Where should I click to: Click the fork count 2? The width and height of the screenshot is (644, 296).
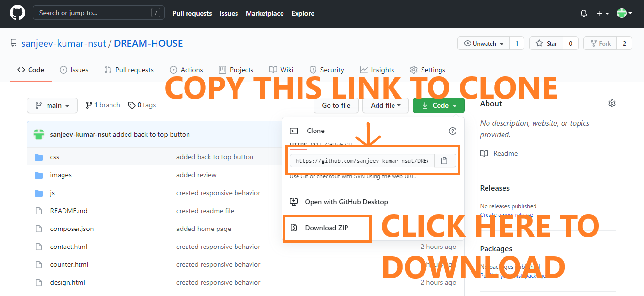tap(624, 43)
